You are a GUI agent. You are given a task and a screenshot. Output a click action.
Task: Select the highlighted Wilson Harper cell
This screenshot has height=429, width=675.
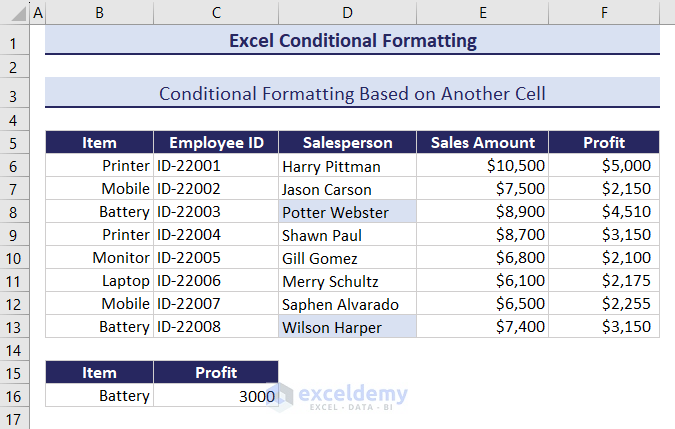tap(347, 327)
